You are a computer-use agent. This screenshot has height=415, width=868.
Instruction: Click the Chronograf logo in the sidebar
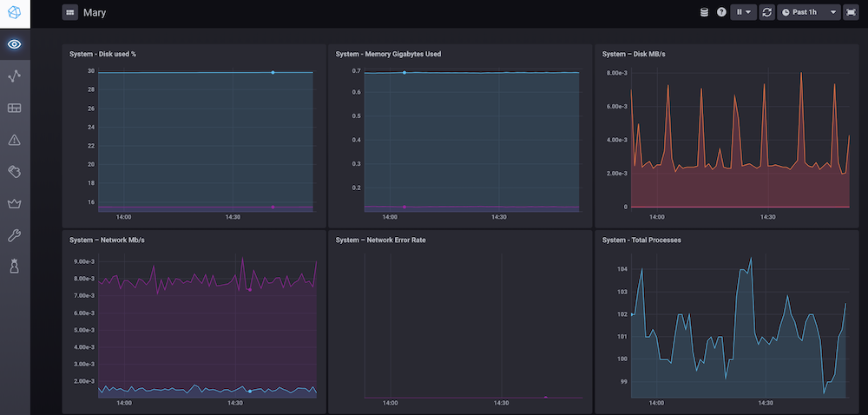[15, 12]
